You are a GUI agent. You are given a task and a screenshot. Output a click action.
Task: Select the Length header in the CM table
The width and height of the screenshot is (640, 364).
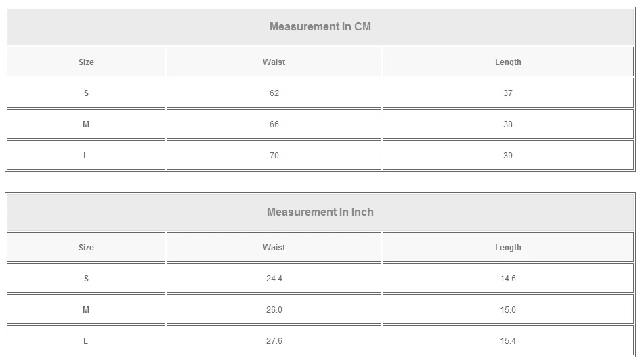coord(508,62)
